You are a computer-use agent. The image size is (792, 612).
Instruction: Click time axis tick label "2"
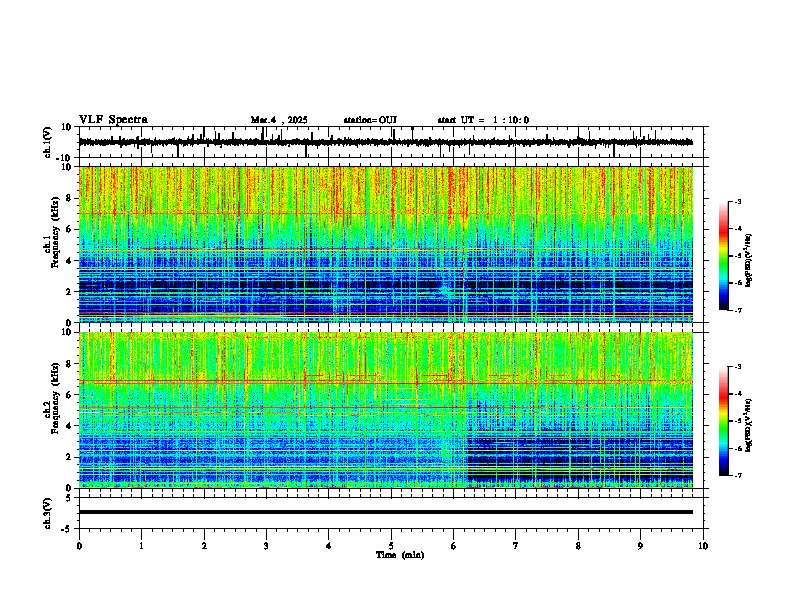[204, 546]
